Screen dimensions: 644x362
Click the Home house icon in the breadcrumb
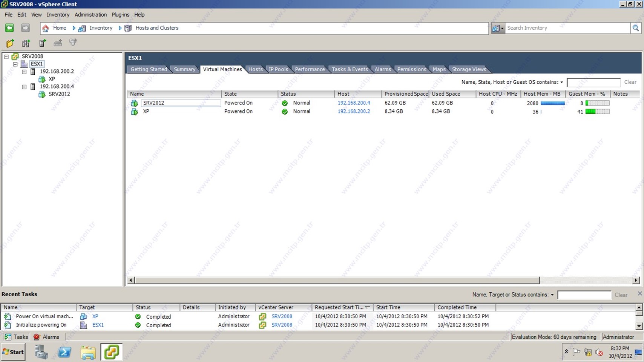pos(46,28)
